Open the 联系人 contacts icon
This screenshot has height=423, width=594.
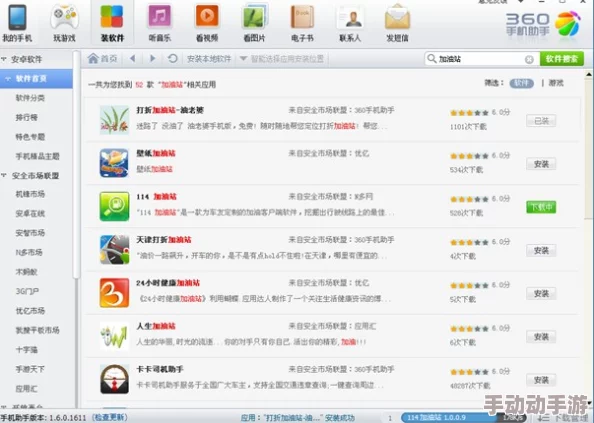pos(350,17)
